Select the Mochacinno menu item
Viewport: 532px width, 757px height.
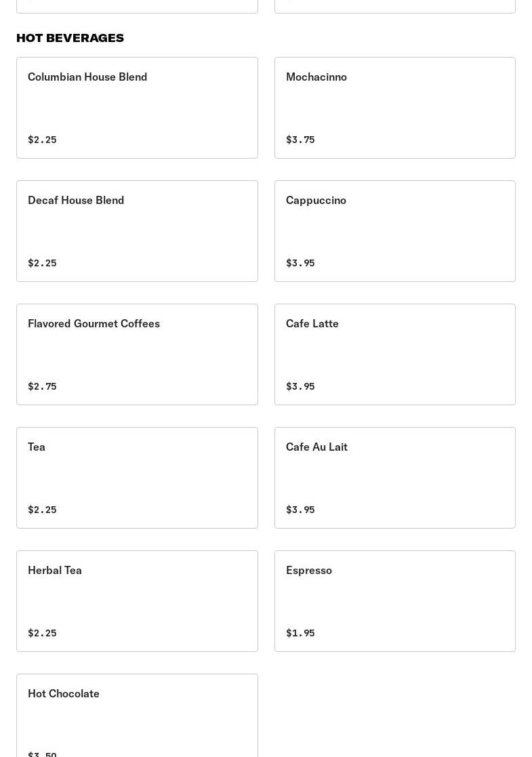point(394,108)
